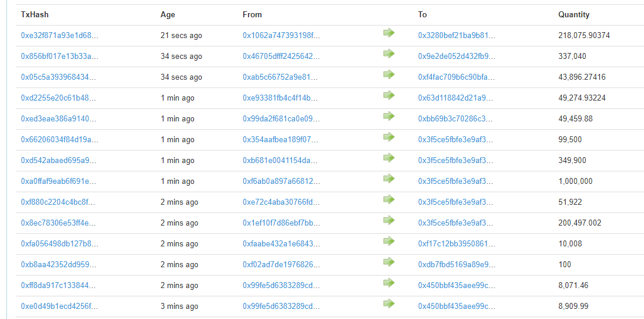This screenshot has width=644, height=319.
Task: Open transaction hash 0xf880c2204c4bc8f
Action: (59, 202)
